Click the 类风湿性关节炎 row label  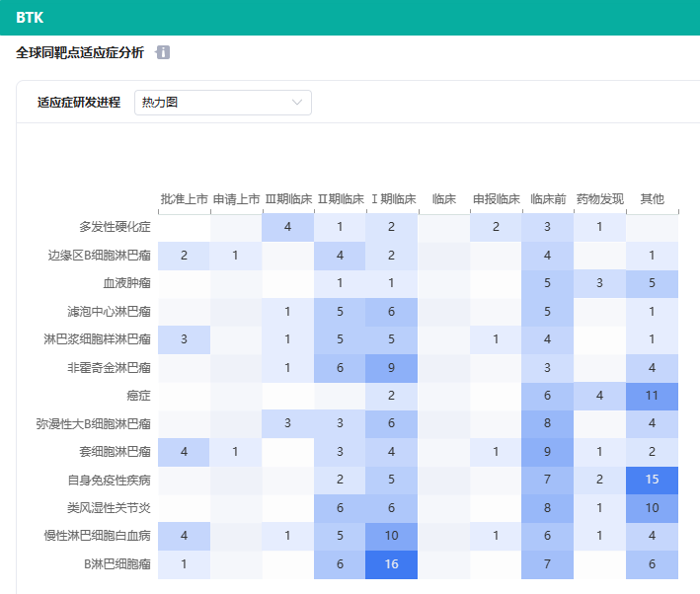109,507
